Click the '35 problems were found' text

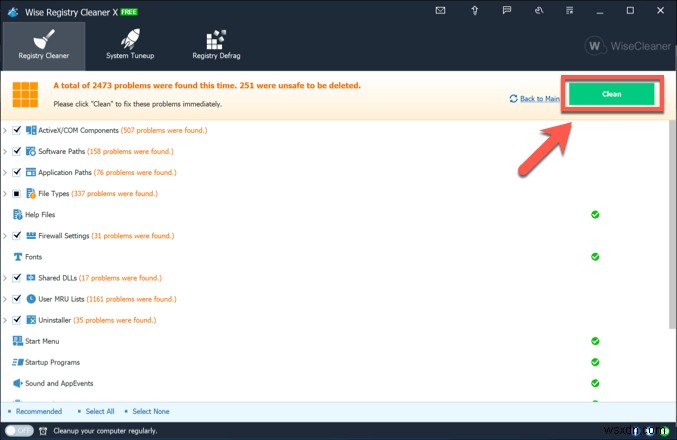[x=115, y=320]
